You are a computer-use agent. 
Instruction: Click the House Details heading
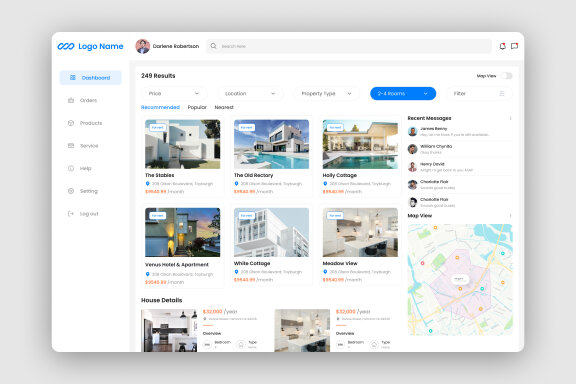pos(162,300)
